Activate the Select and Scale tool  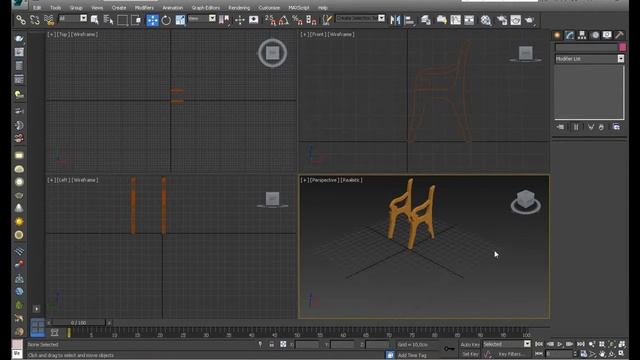coord(180,20)
